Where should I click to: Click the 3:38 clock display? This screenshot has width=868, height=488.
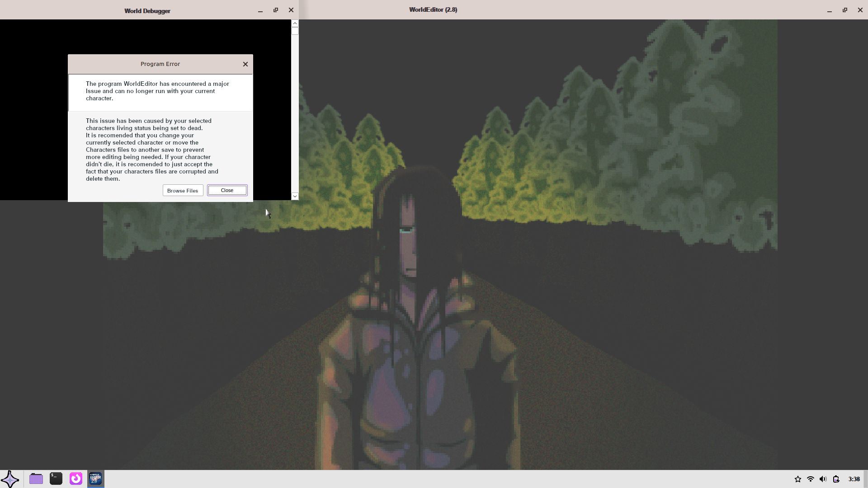(854, 479)
